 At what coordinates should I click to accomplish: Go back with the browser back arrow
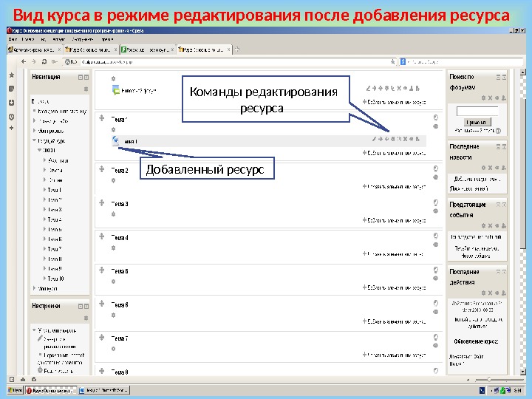coord(24,61)
